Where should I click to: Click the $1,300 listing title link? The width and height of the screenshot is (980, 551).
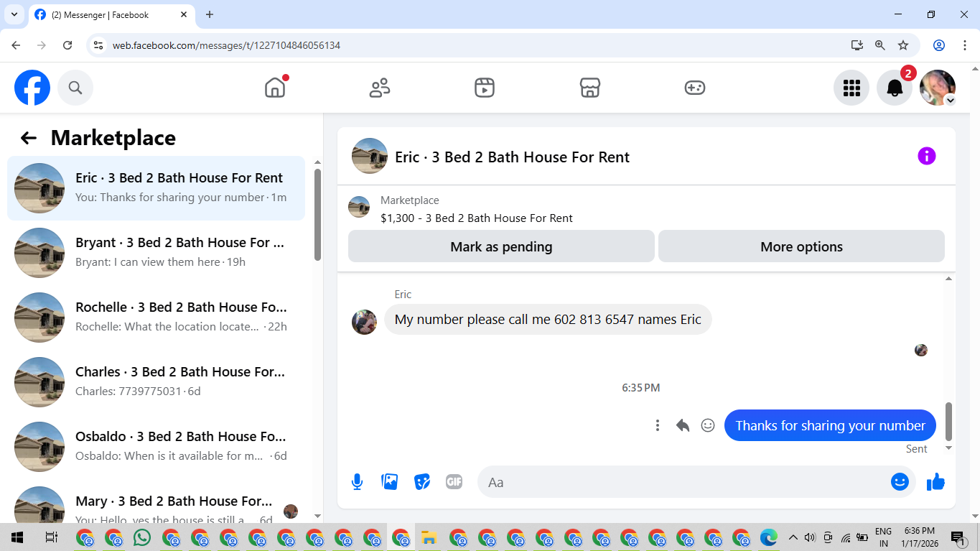point(477,218)
